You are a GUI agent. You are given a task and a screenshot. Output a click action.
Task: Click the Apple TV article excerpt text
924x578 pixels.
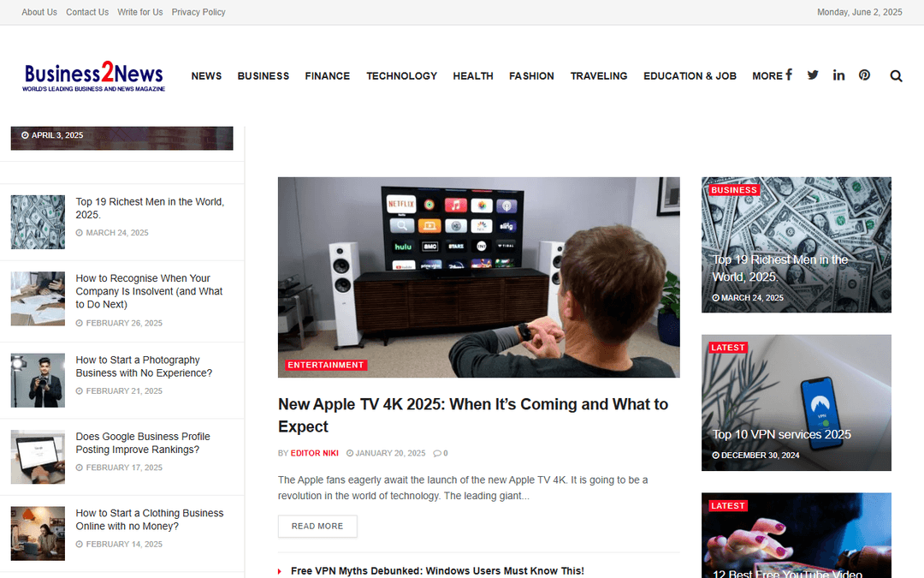463,488
